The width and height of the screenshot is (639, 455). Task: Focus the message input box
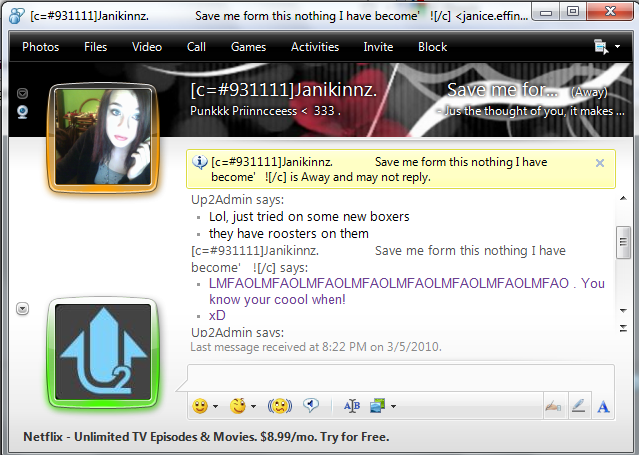(x=401, y=378)
